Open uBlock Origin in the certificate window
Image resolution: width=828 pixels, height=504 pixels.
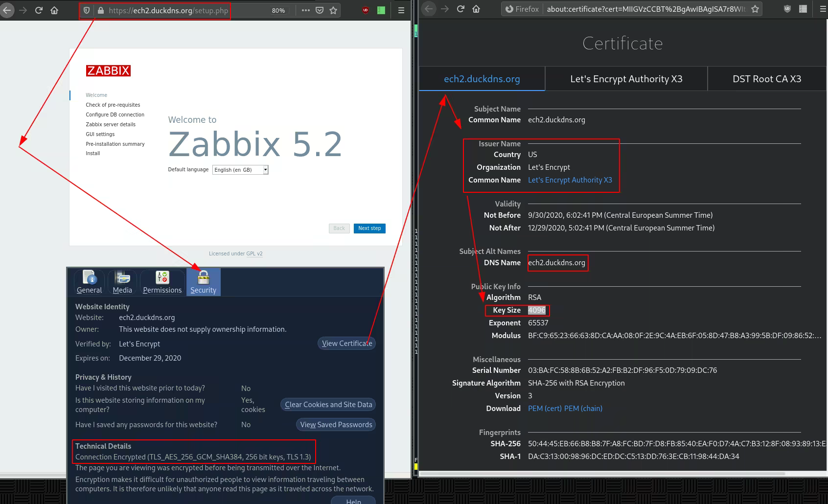coord(787,9)
